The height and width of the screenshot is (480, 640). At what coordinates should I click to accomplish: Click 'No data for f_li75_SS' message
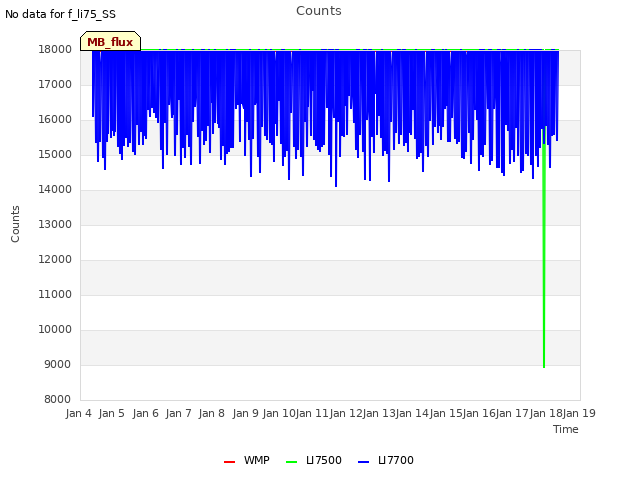point(60,15)
